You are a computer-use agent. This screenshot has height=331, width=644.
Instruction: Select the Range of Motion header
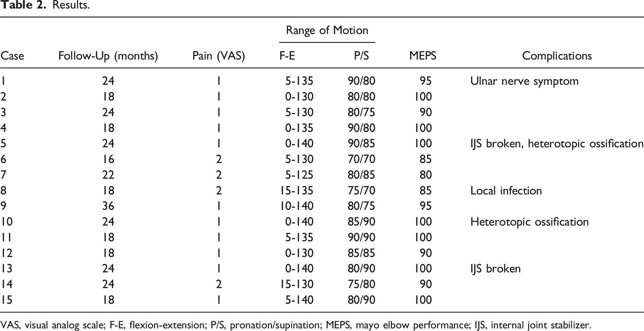327,30
